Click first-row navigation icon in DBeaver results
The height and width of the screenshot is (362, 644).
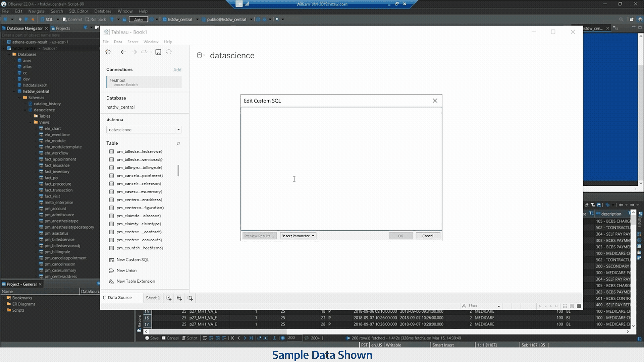pyautogui.click(x=232, y=338)
